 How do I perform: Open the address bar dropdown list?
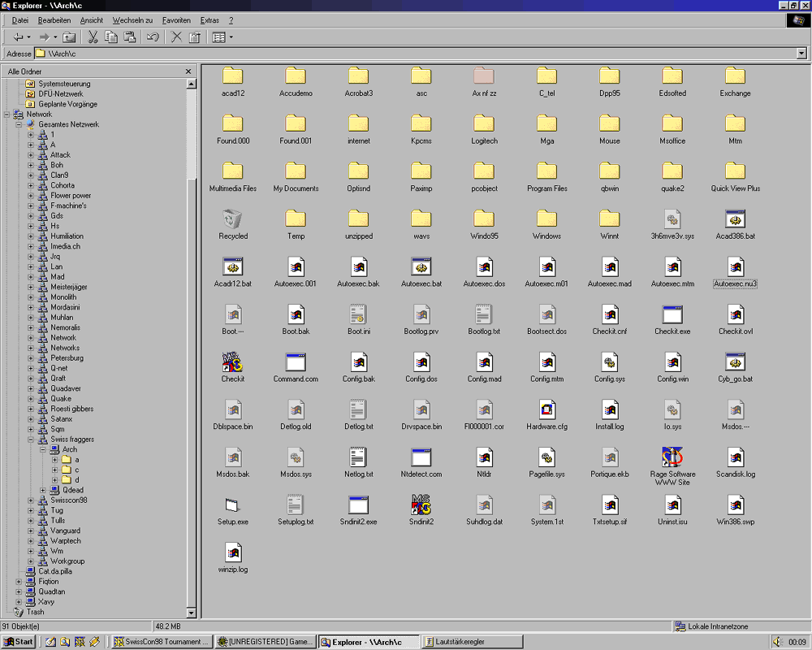[801, 54]
